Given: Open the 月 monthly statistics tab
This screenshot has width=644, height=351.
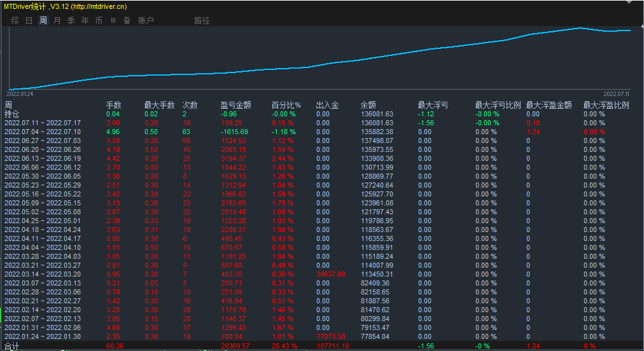Looking at the screenshot, I should pos(57,20).
